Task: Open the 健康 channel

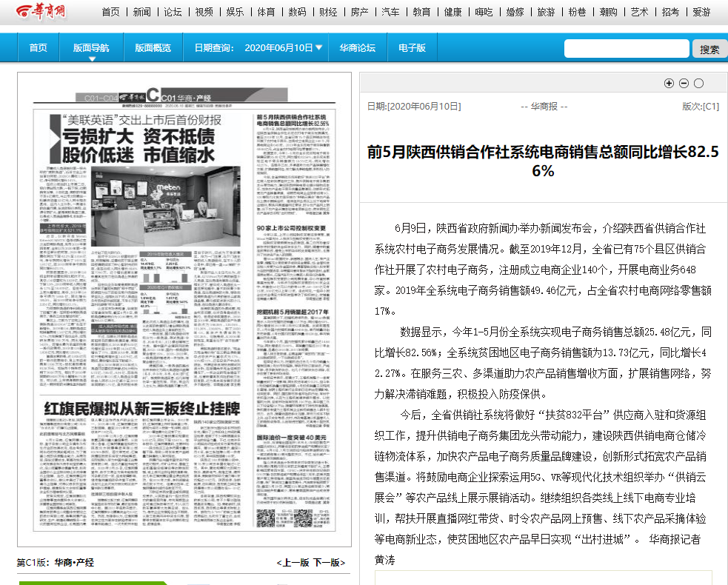Action: point(453,12)
